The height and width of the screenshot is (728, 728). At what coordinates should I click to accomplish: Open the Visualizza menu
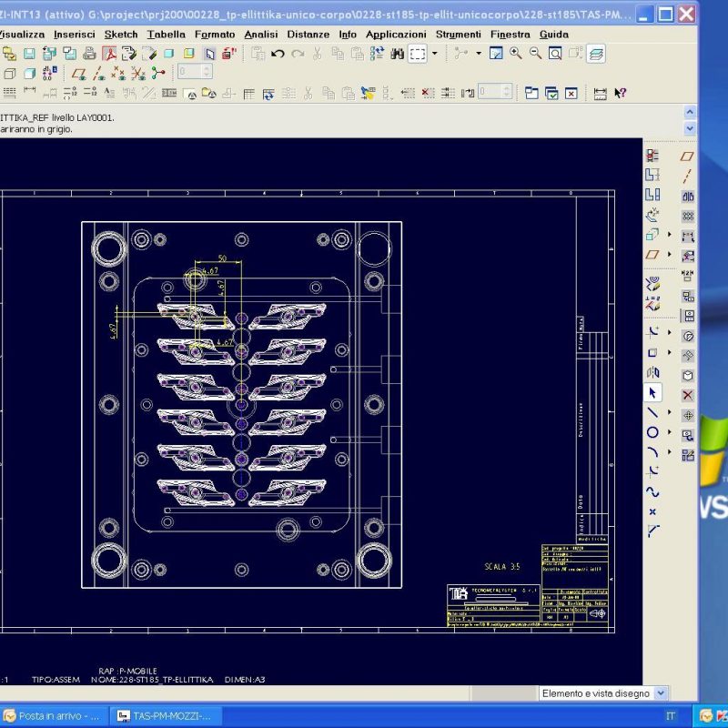[22, 35]
